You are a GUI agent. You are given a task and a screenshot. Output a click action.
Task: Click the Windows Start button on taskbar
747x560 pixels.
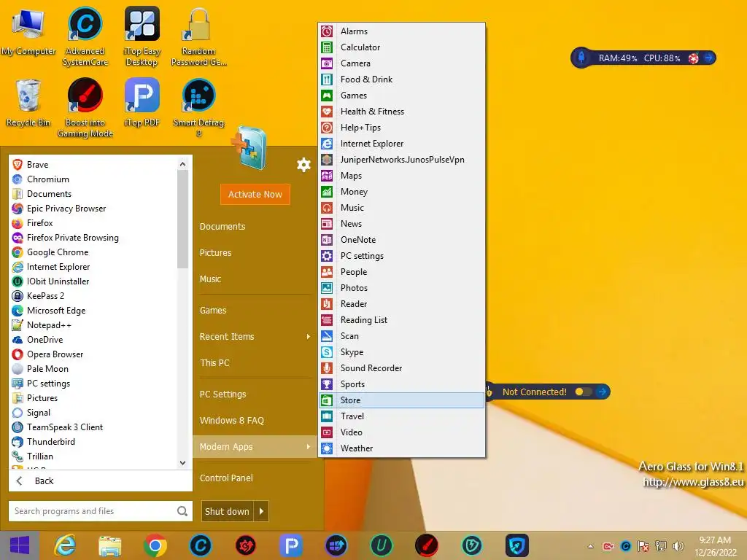(20, 545)
